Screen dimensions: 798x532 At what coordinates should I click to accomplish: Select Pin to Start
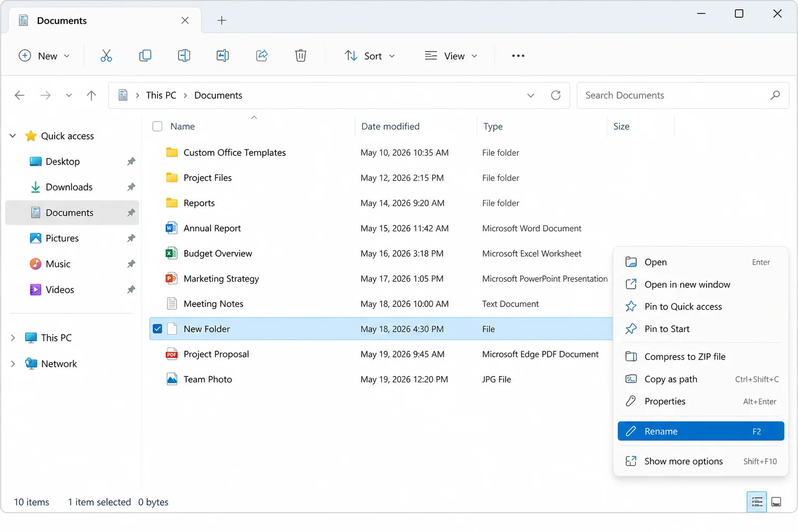pos(701,329)
